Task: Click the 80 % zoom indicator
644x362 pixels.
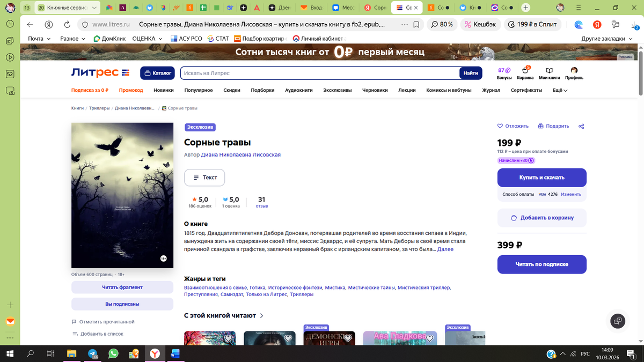Action: click(x=442, y=25)
